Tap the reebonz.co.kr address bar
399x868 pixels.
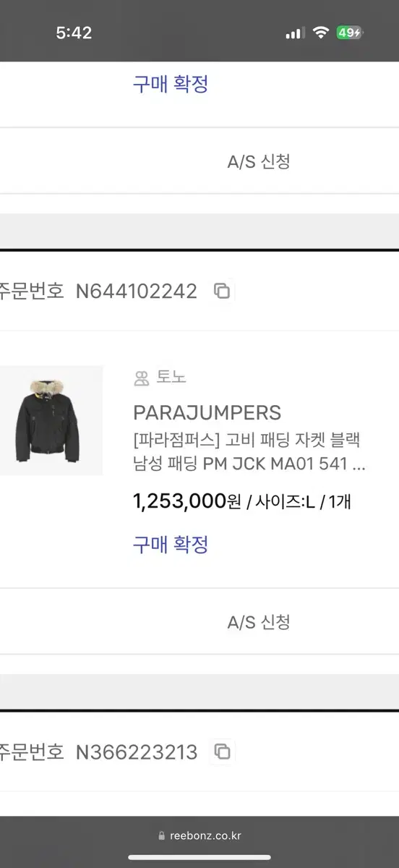click(199, 836)
